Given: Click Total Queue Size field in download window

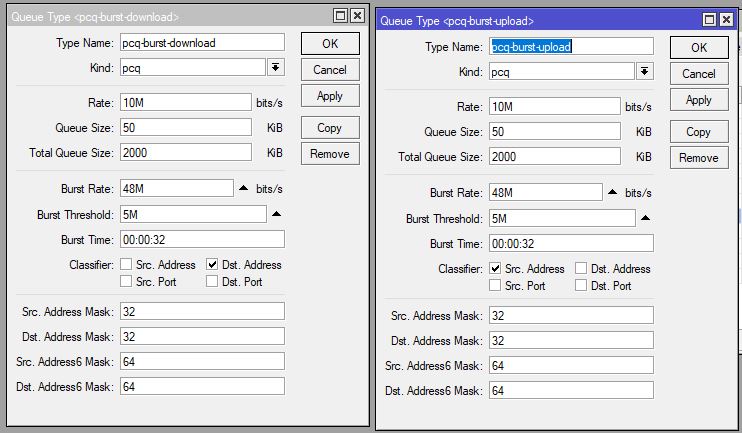Looking at the screenshot, I should pyautogui.click(x=186, y=152).
